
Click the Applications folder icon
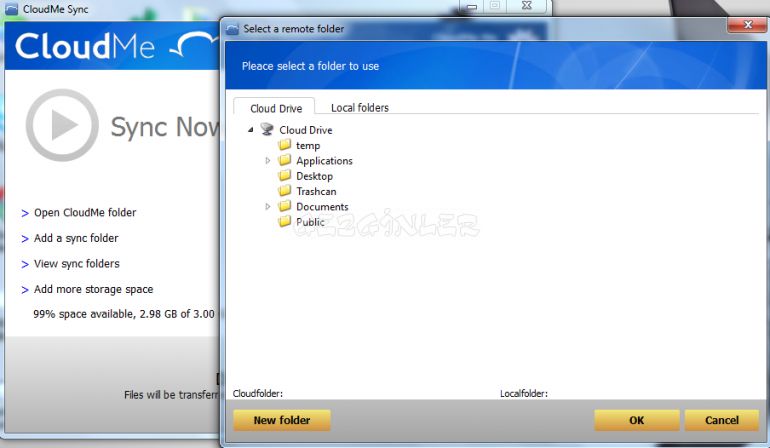tap(284, 160)
